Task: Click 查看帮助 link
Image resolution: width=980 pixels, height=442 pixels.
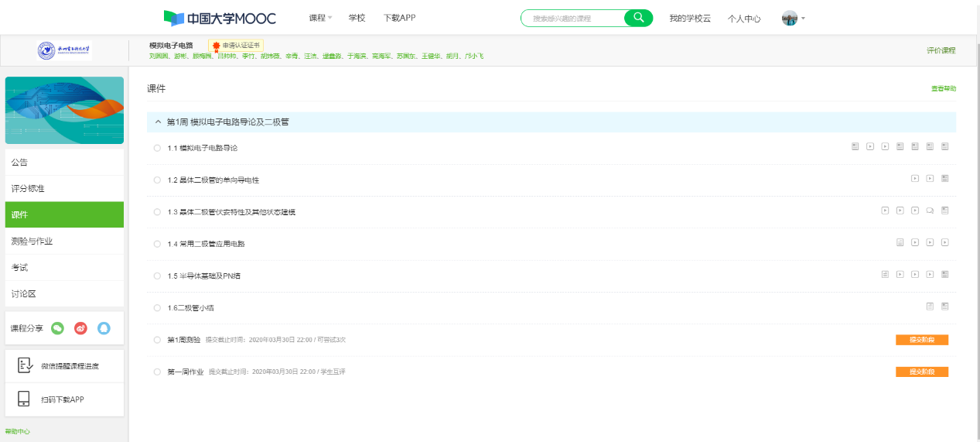Action: [x=944, y=88]
